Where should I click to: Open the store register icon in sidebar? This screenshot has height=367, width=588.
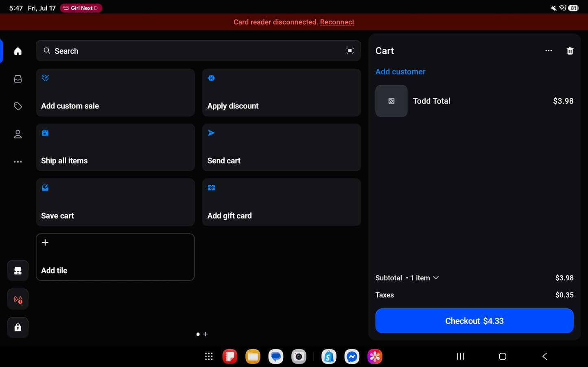click(x=18, y=271)
